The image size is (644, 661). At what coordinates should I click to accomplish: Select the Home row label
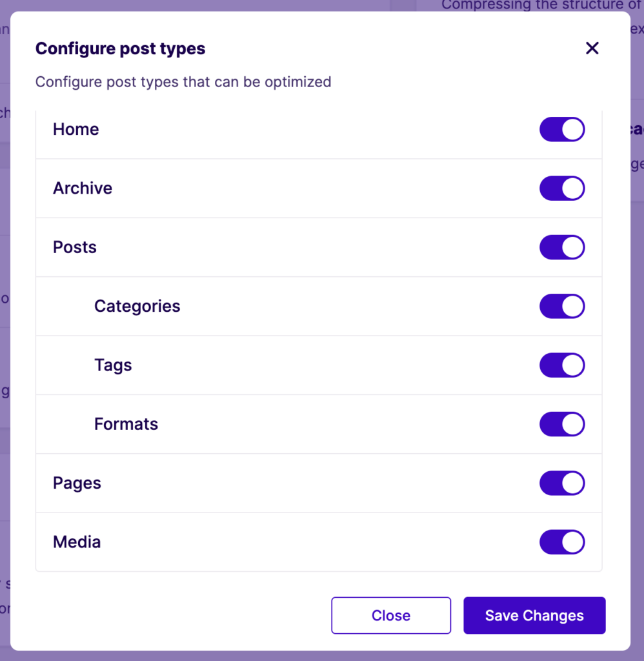tap(75, 129)
